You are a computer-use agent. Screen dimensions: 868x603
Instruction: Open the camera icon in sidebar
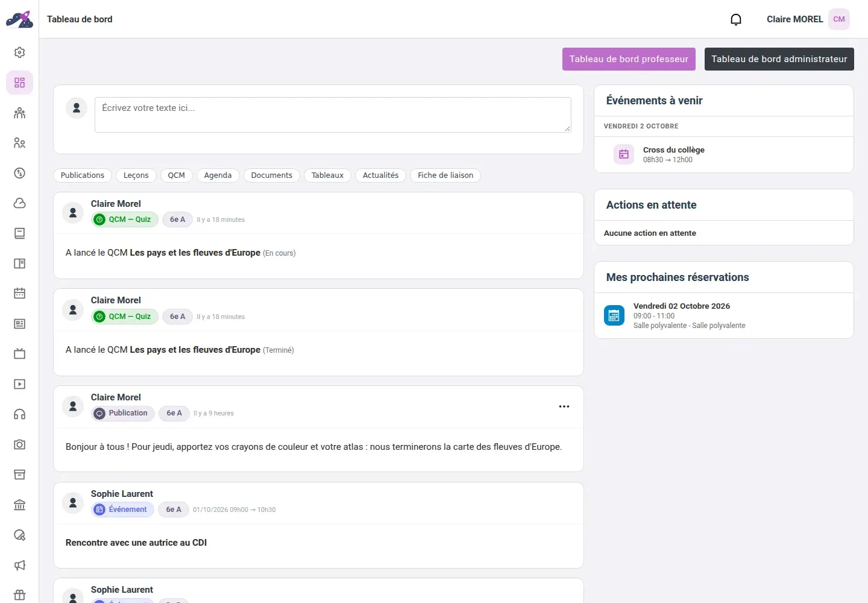pos(19,444)
